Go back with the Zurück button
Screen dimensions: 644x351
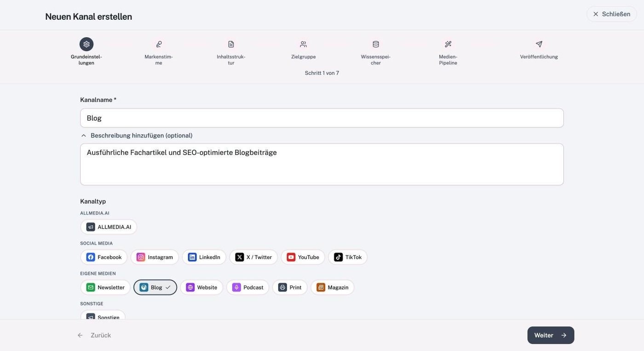point(94,335)
